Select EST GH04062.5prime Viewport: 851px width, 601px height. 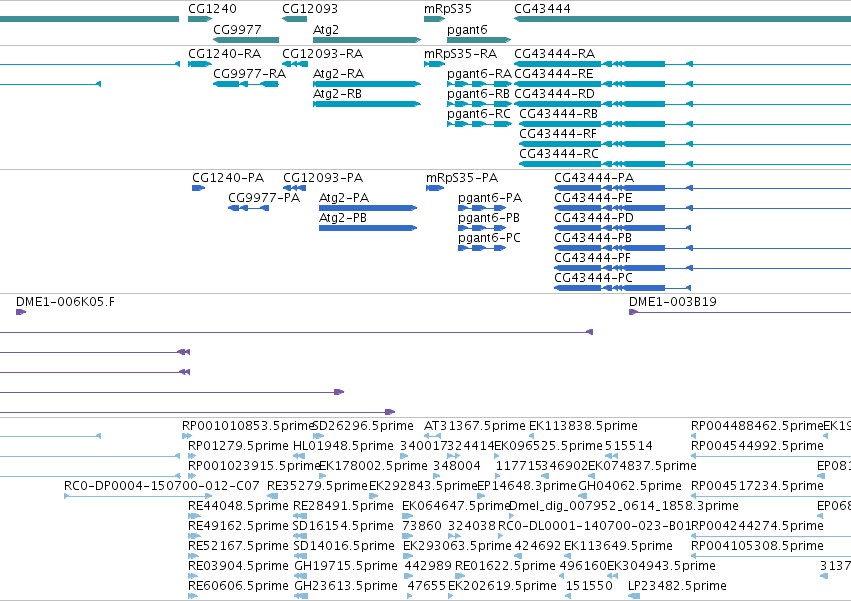[583, 496]
